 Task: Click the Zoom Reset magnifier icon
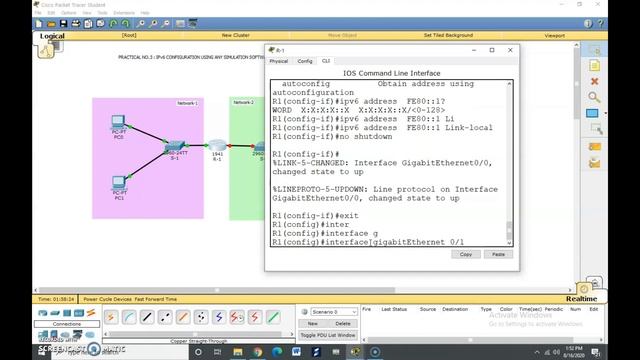pos(153,24)
